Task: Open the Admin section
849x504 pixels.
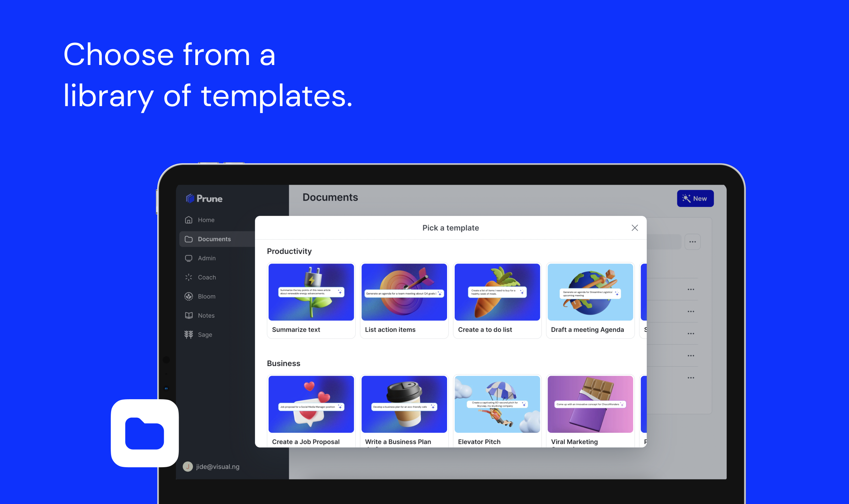Action: tap(207, 258)
